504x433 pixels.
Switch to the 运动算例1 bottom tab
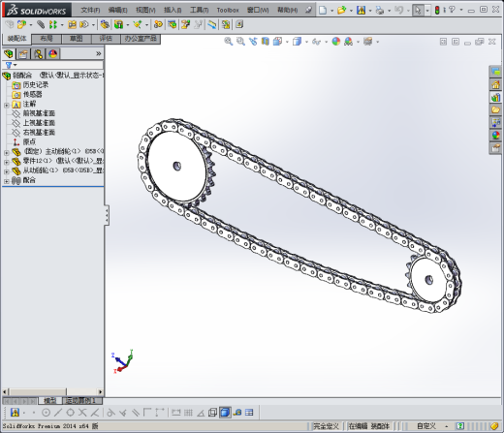click(x=80, y=401)
